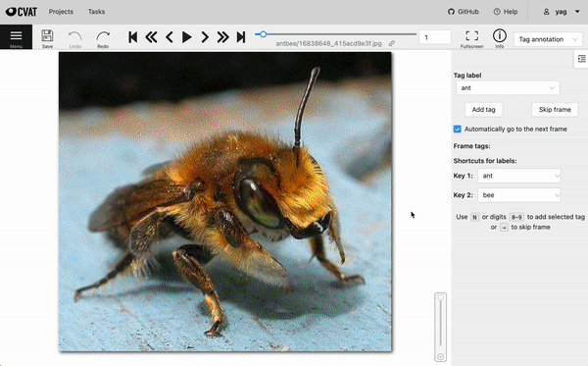Go to the next frame

pyautogui.click(x=205, y=37)
